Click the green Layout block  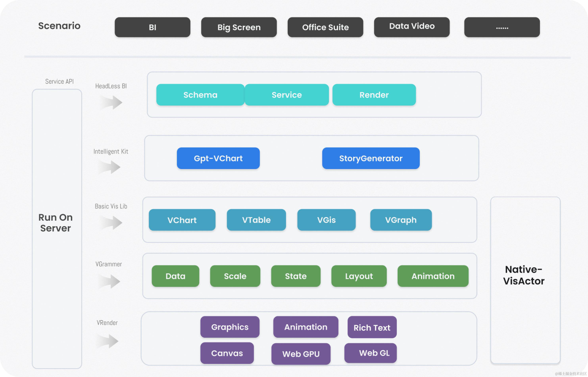[359, 276]
